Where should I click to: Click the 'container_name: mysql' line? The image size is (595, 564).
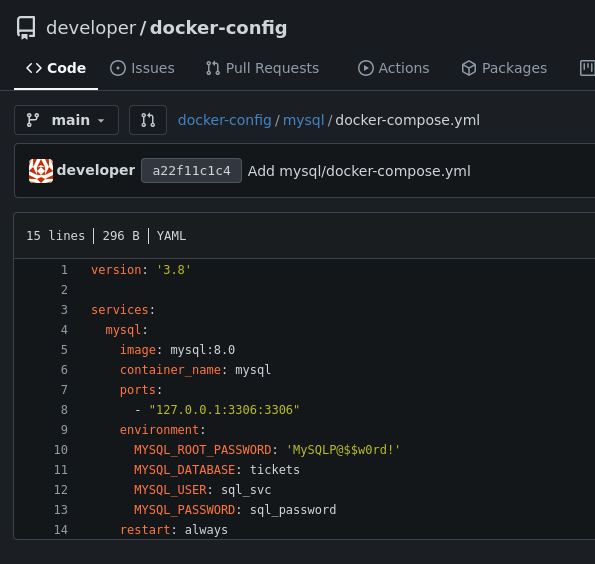[x=195, y=370]
